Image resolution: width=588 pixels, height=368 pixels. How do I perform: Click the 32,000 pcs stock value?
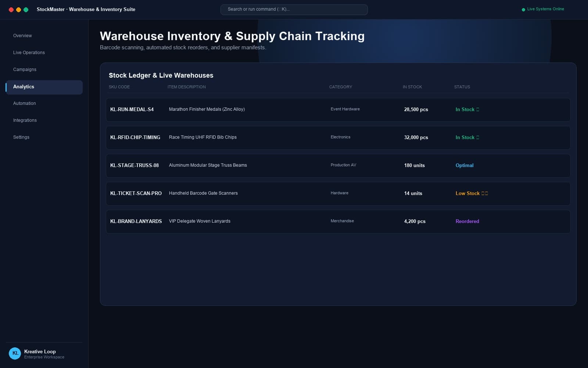(416, 138)
